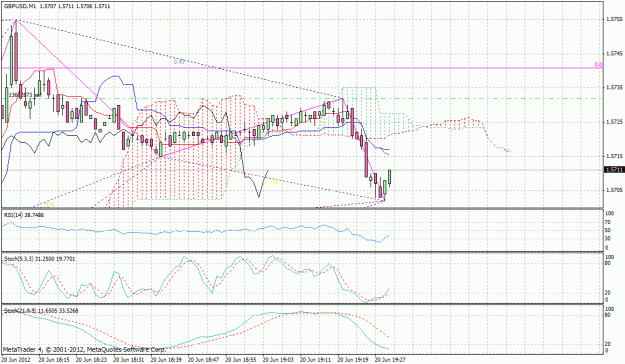Click the 20 Jun 18:55 time label
The width and height of the screenshot is (625, 364).
(x=241, y=360)
